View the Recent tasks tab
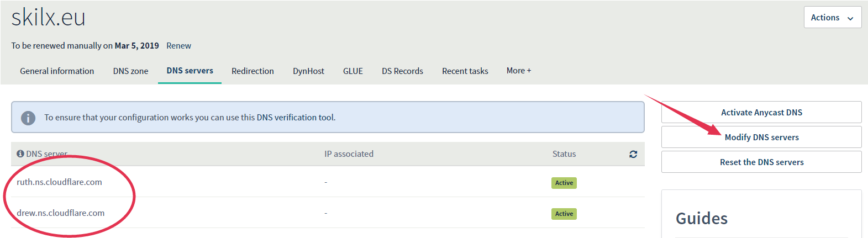 pos(465,71)
